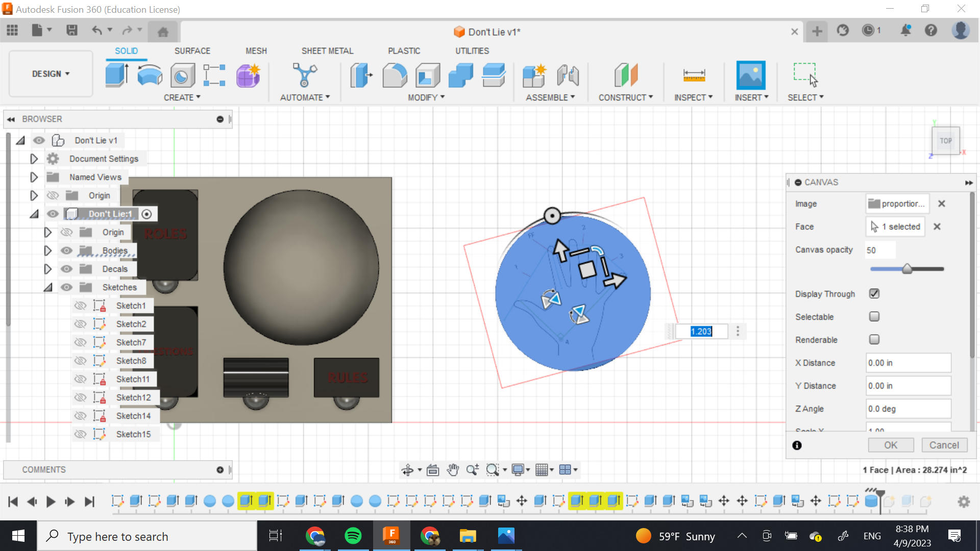Open the Press Pull modify tool
980x551 pixels.
[x=361, y=75]
